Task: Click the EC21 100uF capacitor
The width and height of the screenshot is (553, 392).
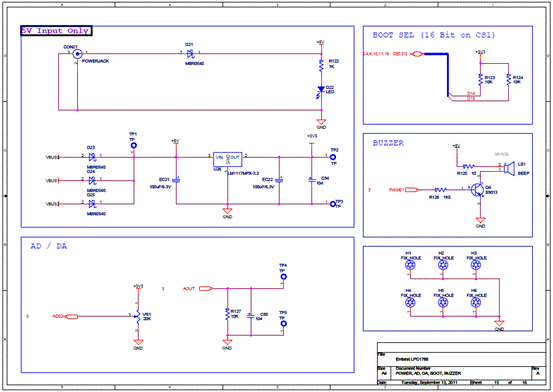Action: 178,180
